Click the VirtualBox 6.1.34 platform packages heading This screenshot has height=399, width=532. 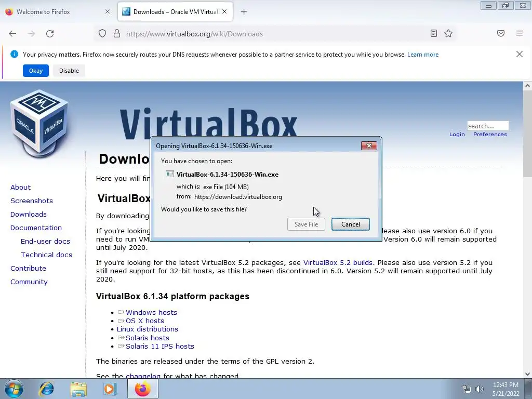tap(172, 296)
